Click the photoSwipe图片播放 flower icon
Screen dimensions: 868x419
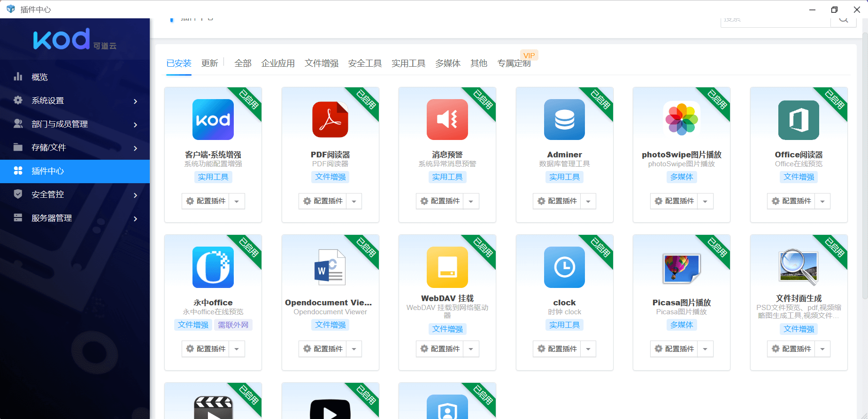click(x=682, y=119)
